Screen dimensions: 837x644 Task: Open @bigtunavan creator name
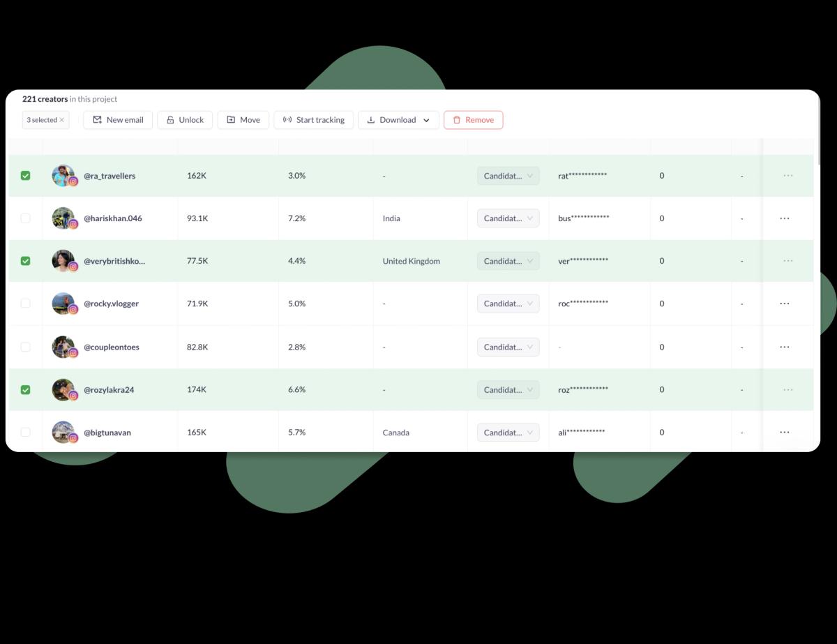107,433
